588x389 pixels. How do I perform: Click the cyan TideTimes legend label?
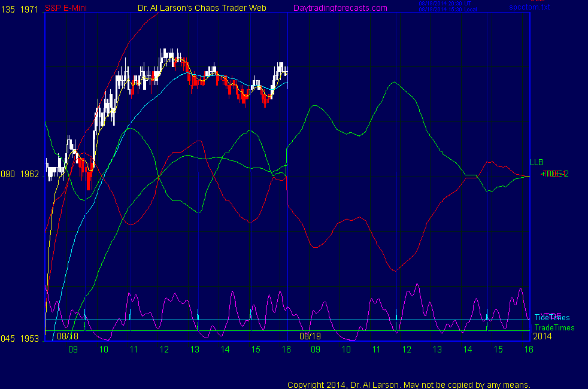552,317
